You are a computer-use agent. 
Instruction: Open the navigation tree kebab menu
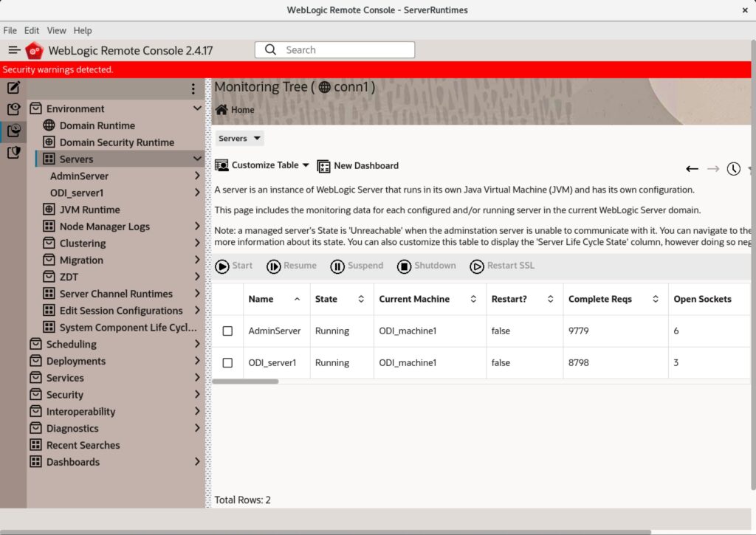coord(193,89)
